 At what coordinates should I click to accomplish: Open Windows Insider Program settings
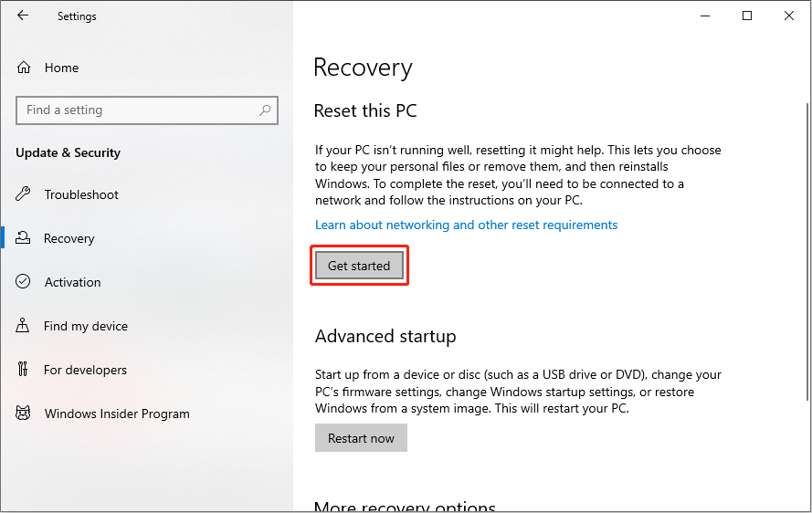117,414
